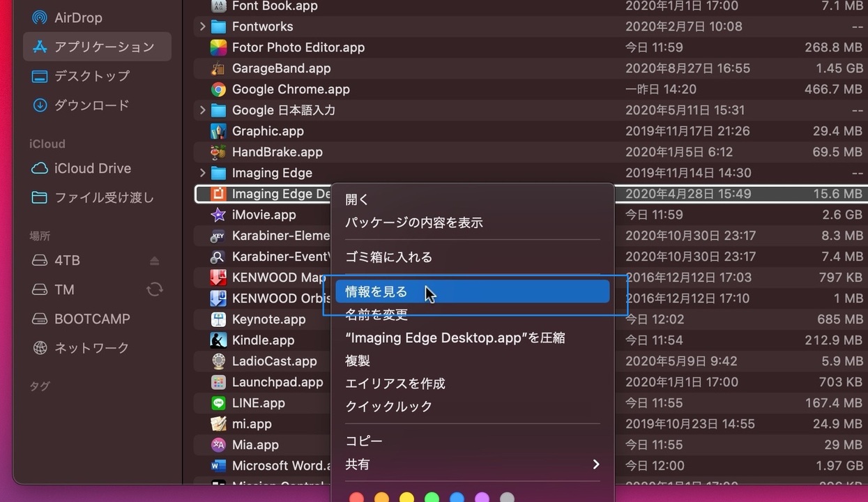The width and height of the screenshot is (868, 502).
Task: Click the Fotor Photo Editor icon
Action: 219,47
